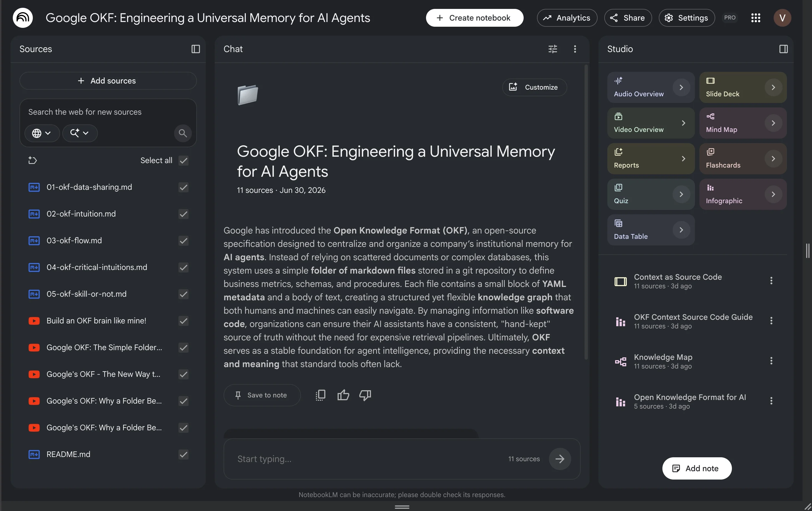Uncheck Build an OKF brain like mine! source

tap(184, 321)
